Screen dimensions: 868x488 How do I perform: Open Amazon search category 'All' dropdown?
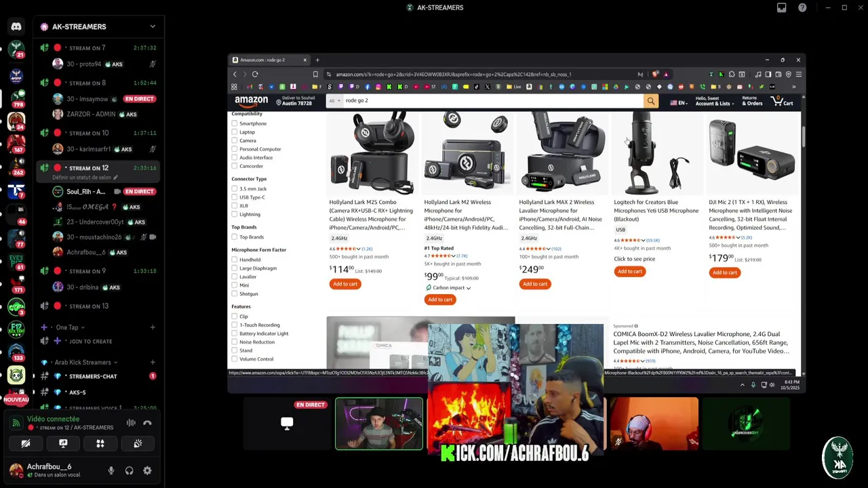(334, 101)
